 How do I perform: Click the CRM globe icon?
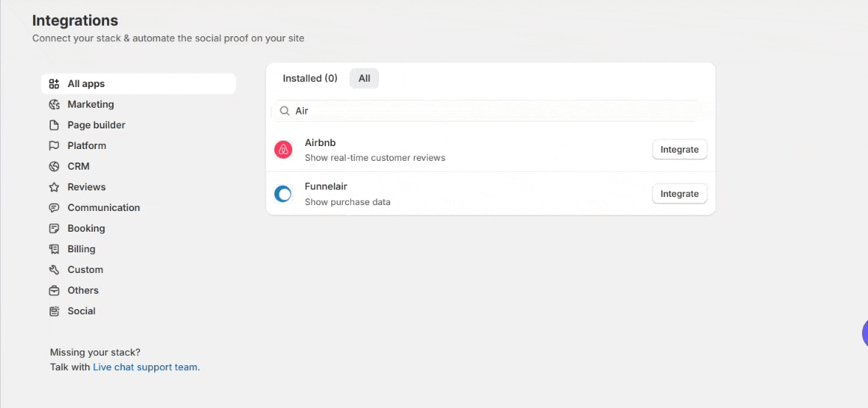(54, 167)
